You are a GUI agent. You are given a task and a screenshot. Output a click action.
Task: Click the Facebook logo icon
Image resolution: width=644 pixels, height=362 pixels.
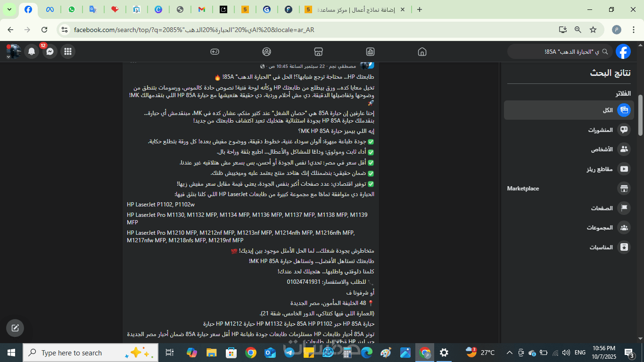click(x=623, y=51)
